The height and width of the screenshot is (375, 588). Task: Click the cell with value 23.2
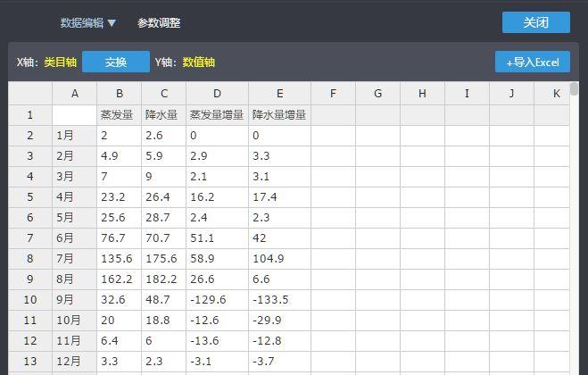coord(120,197)
